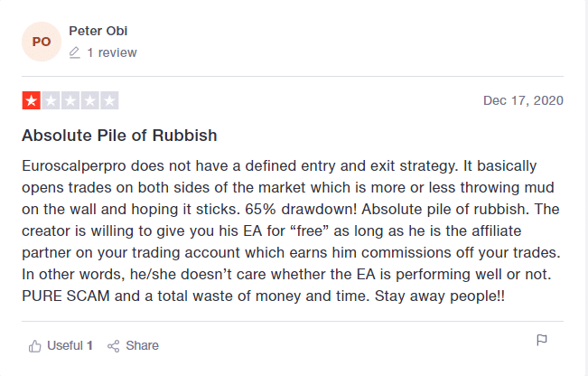Click the PURE SCAM sentence in review
Image resolution: width=588 pixels, height=376 pixels.
(x=196, y=296)
